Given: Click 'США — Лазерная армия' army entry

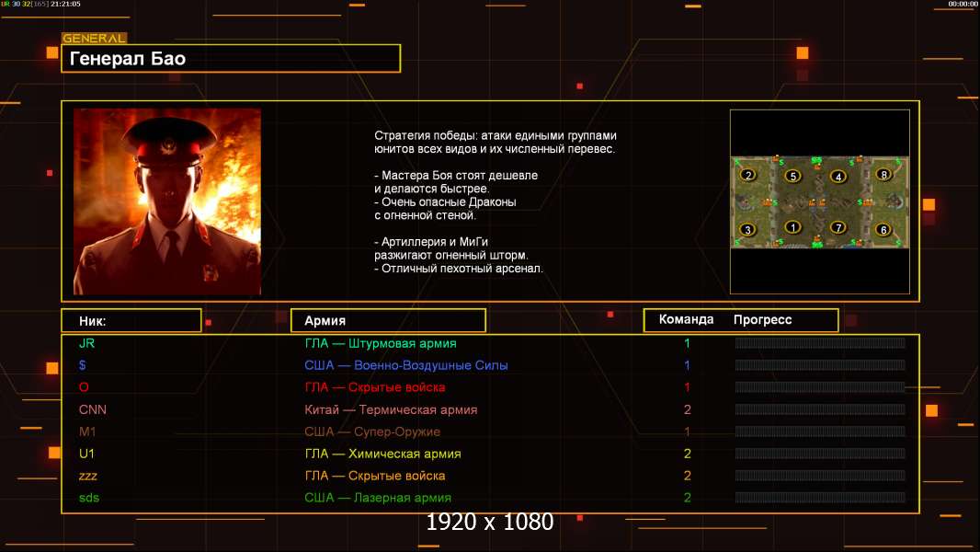Looking at the screenshot, I should tap(378, 498).
